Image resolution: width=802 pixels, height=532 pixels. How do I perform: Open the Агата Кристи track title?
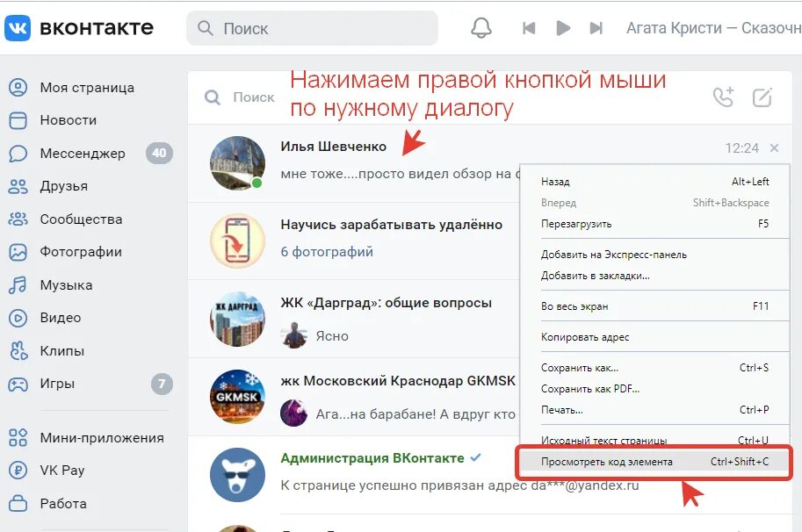tap(714, 27)
